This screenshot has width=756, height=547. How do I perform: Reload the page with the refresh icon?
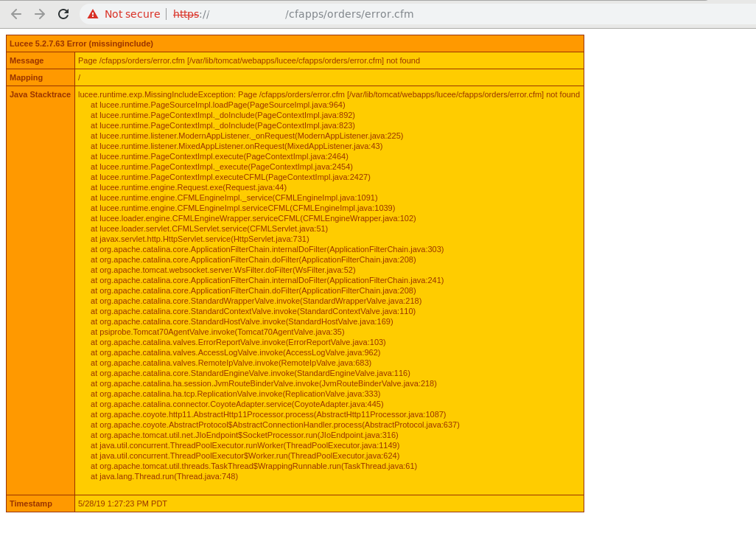(63, 14)
